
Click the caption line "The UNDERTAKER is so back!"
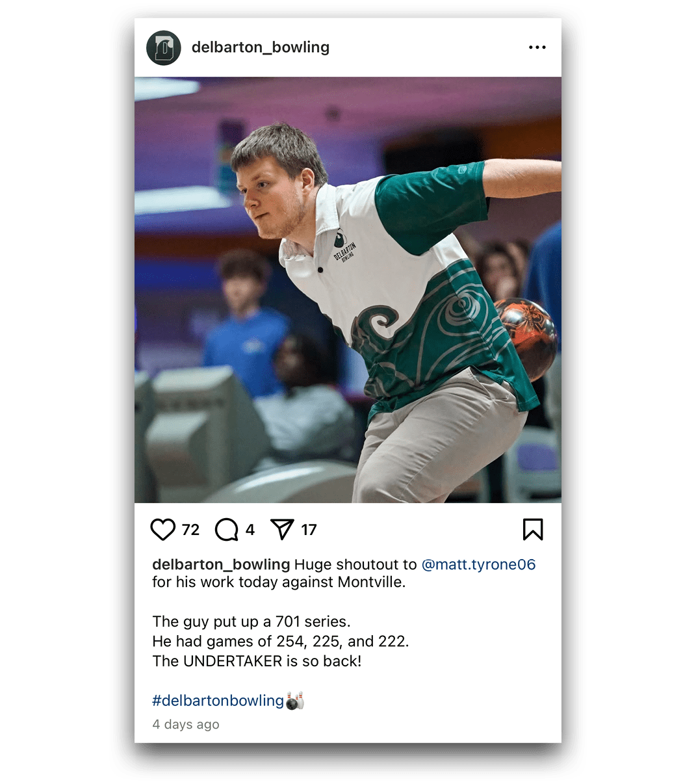[257, 661]
